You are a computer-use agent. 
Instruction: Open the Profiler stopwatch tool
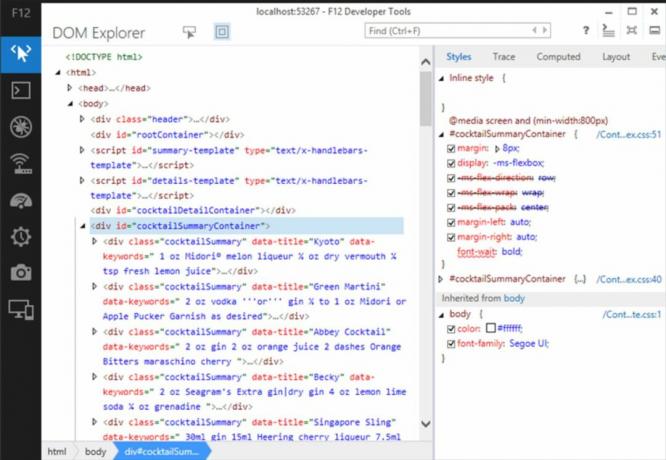(20, 237)
